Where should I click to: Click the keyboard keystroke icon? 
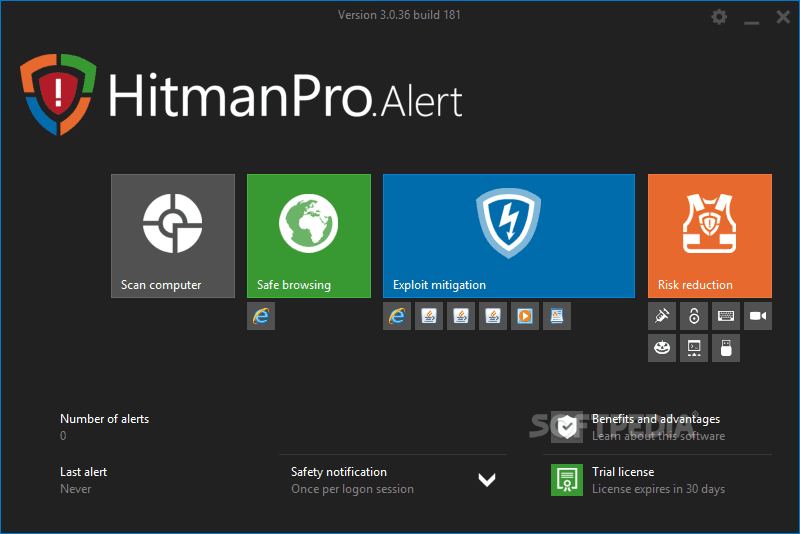pyautogui.click(x=726, y=316)
